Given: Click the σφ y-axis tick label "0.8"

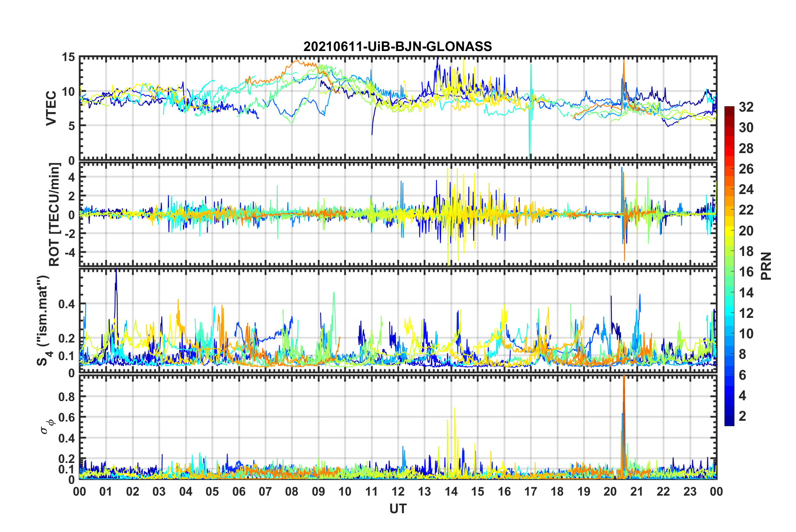Looking at the screenshot, I should (67, 396).
